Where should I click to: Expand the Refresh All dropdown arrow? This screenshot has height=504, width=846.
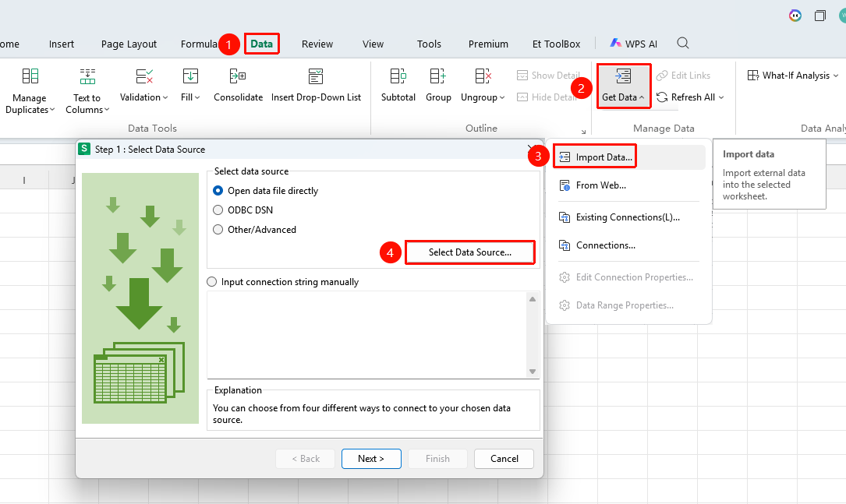721,97
